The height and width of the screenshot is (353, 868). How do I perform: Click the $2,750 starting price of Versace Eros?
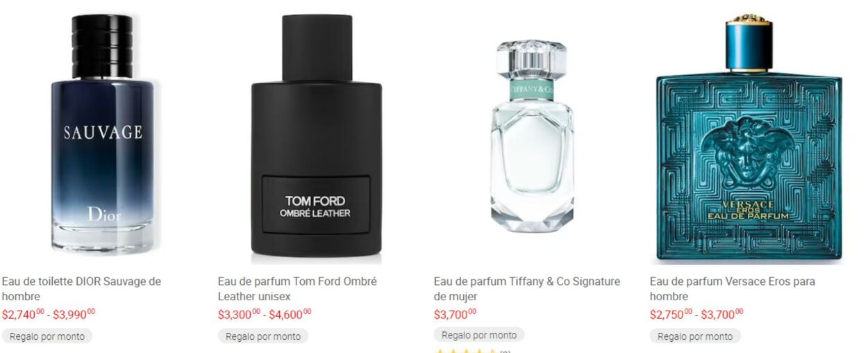671,314
